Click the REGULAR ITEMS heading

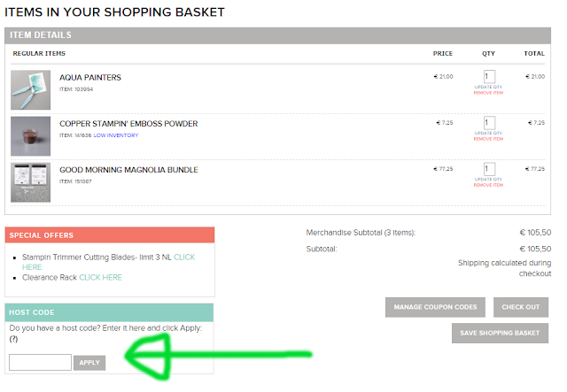39,53
